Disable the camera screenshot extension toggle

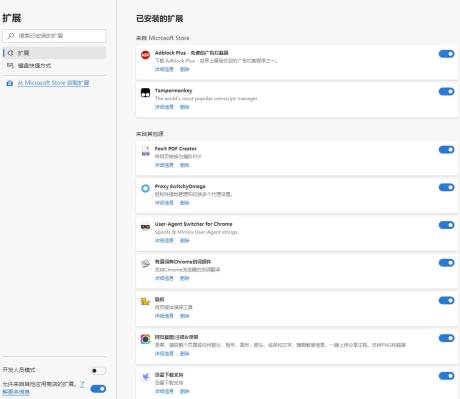[x=446, y=338]
